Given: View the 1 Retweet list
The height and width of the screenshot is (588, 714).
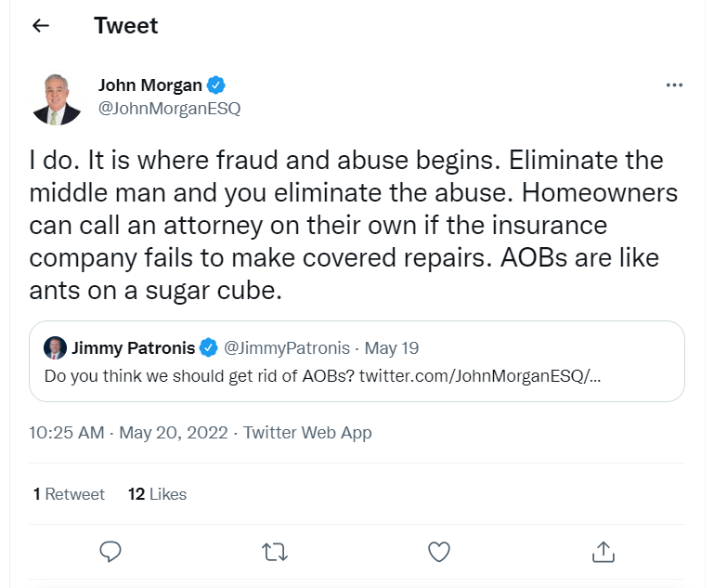Looking at the screenshot, I should 69,494.
